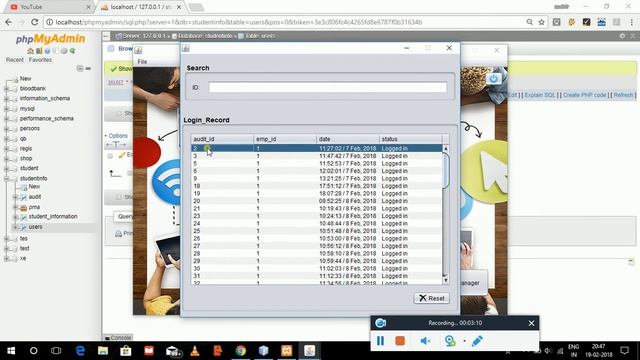Select the student_information table in tree
This screenshot has width=640, height=360.
pos(53,217)
